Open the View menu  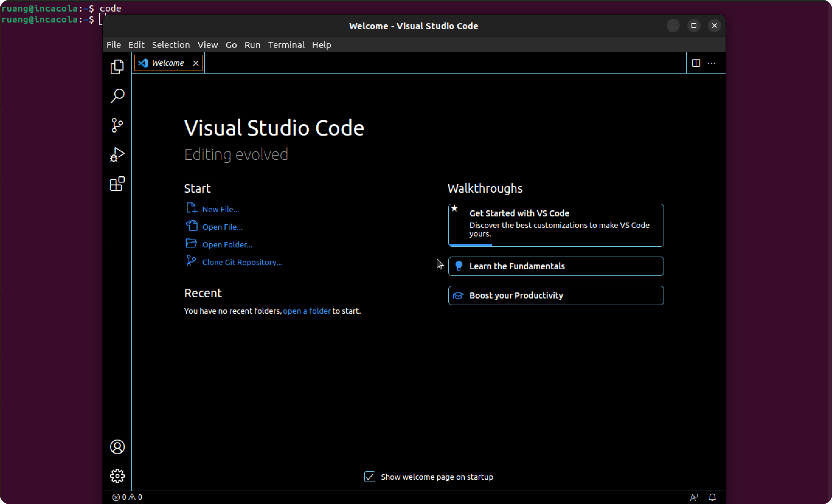pos(208,45)
